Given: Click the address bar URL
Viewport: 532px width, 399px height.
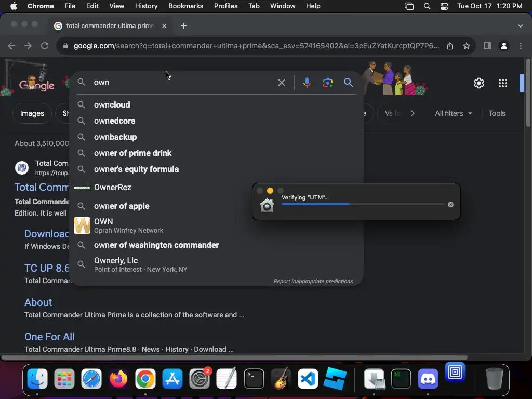Looking at the screenshot, I should click(x=256, y=46).
